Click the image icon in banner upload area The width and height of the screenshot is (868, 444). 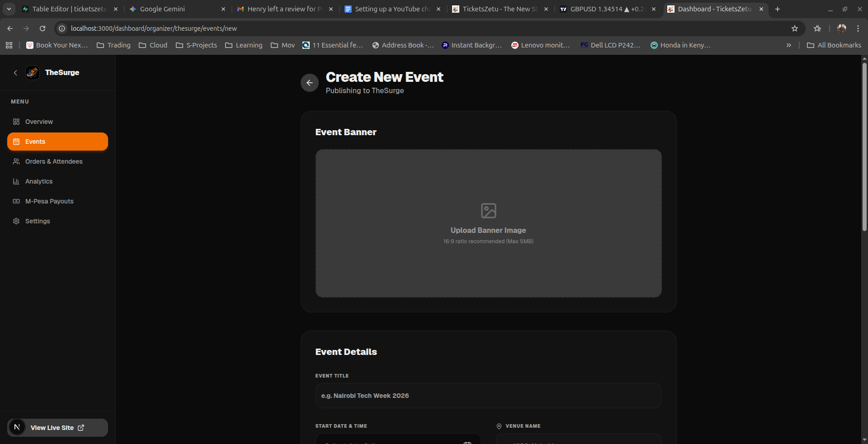488,211
